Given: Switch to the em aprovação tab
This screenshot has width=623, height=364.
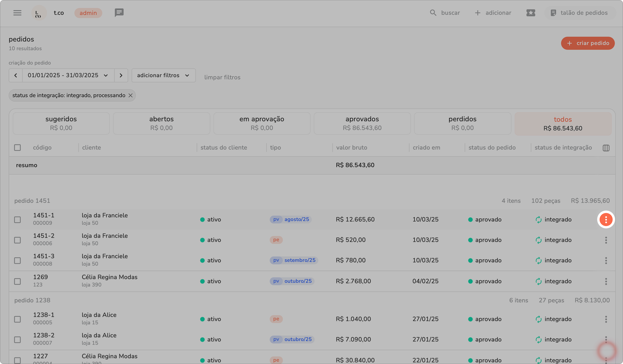Looking at the screenshot, I should pyautogui.click(x=262, y=123).
